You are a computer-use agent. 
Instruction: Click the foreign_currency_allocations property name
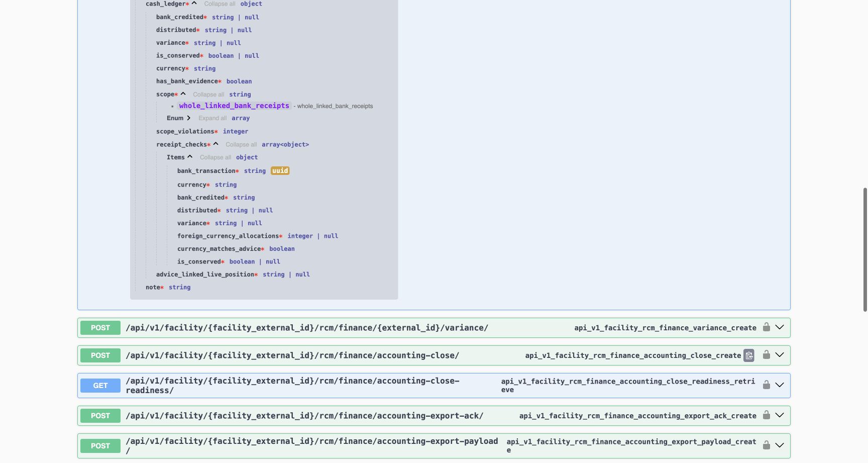point(228,236)
